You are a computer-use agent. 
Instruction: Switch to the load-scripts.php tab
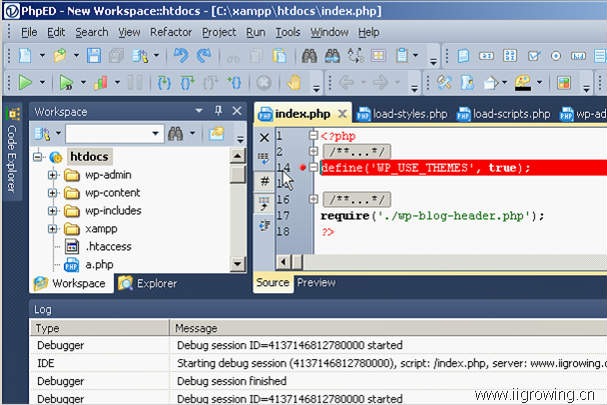pyautogui.click(x=503, y=114)
